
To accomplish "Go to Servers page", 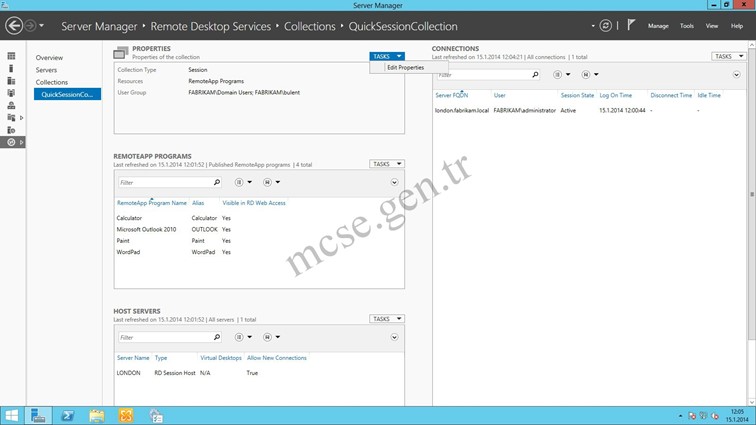I will pyautogui.click(x=46, y=70).
